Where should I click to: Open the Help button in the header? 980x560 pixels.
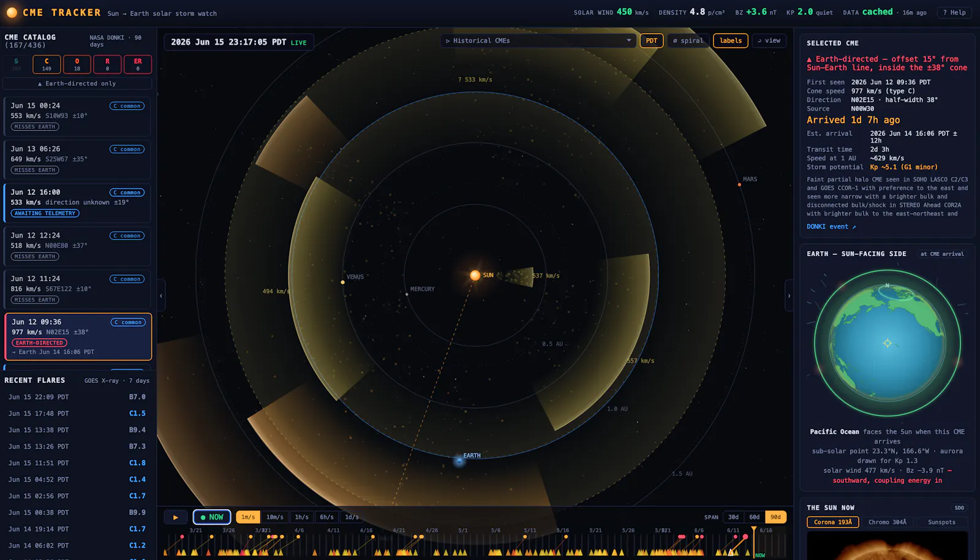click(x=954, y=12)
